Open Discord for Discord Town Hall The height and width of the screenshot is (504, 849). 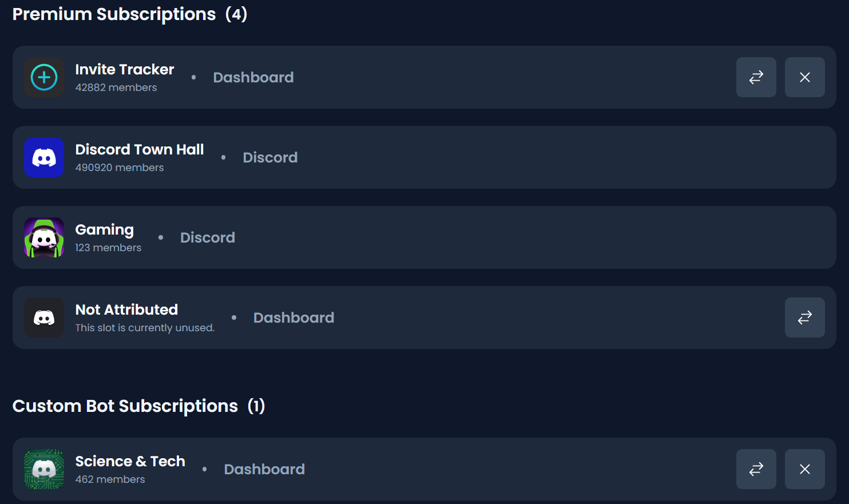(x=270, y=157)
